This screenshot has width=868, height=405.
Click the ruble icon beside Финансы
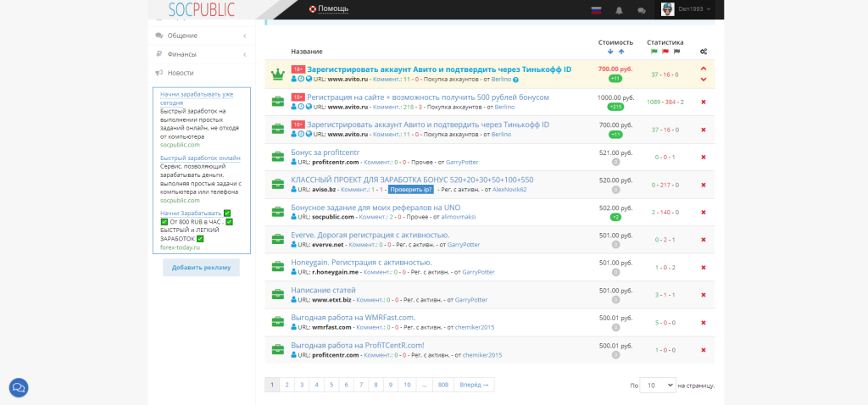[x=159, y=54]
